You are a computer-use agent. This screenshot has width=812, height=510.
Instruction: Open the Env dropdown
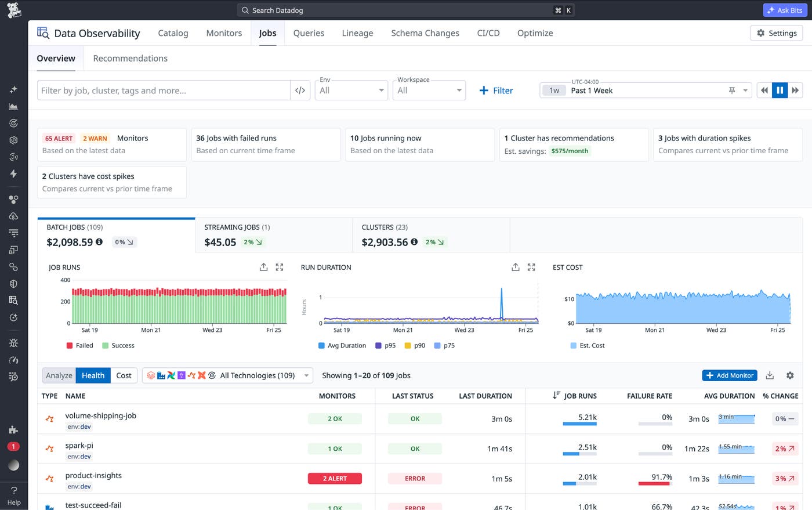tap(351, 91)
